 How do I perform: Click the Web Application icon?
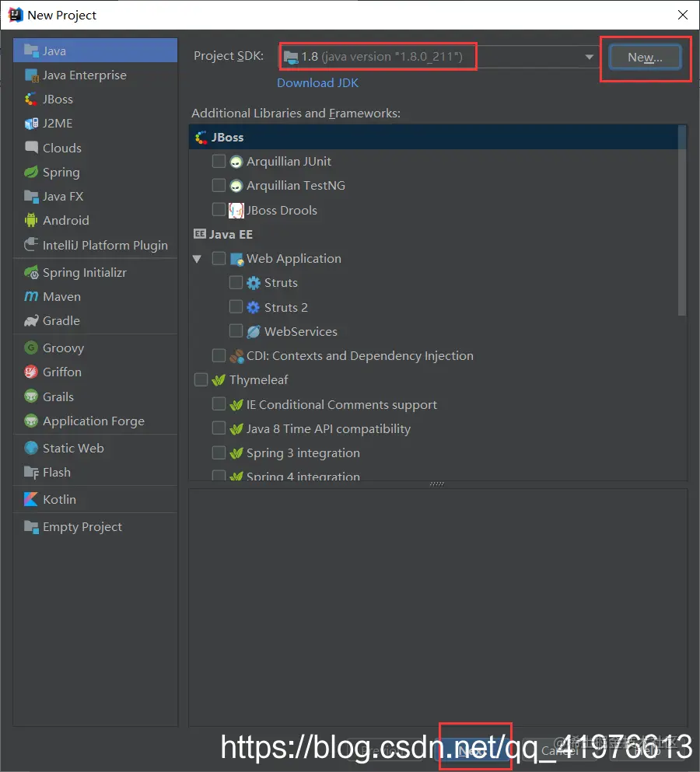(x=236, y=258)
